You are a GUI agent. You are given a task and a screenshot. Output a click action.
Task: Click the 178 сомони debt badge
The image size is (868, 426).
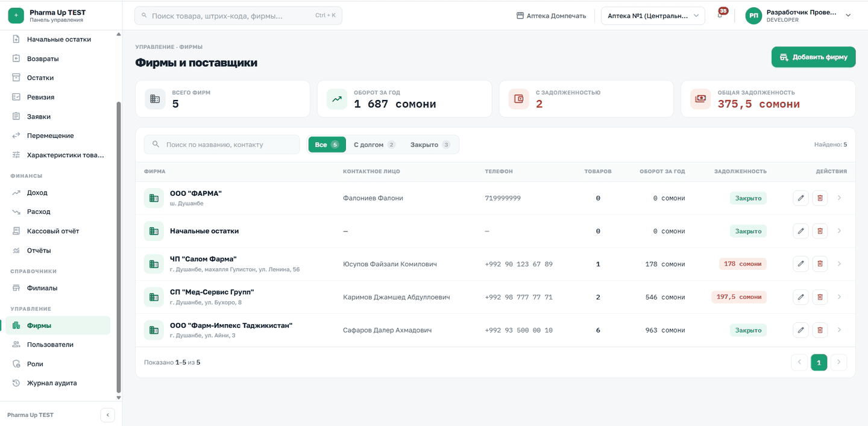[743, 264]
